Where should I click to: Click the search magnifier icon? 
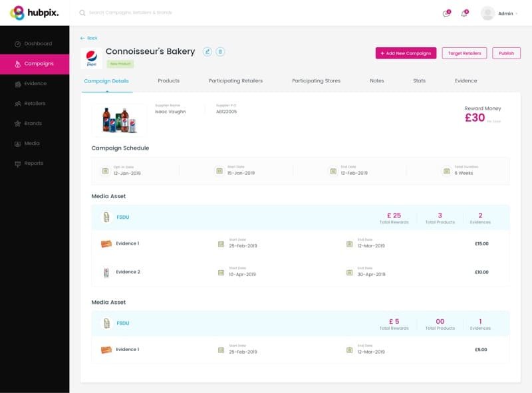pos(82,13)
